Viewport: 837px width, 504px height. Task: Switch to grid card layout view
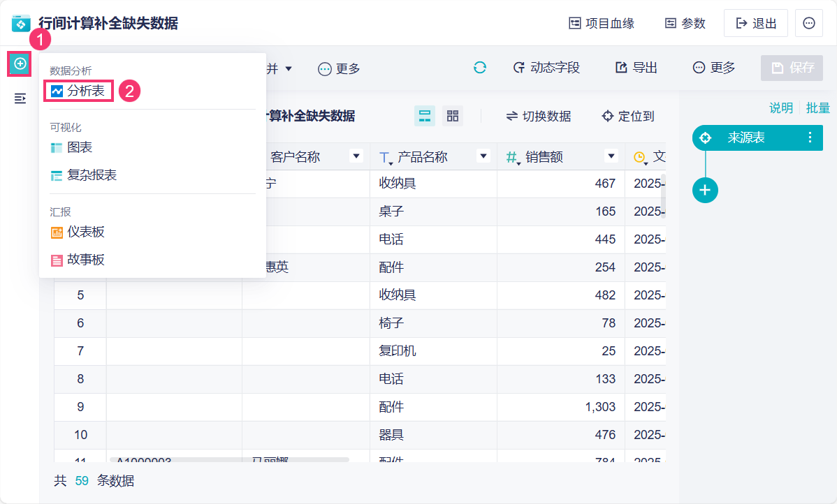[453, 116]
